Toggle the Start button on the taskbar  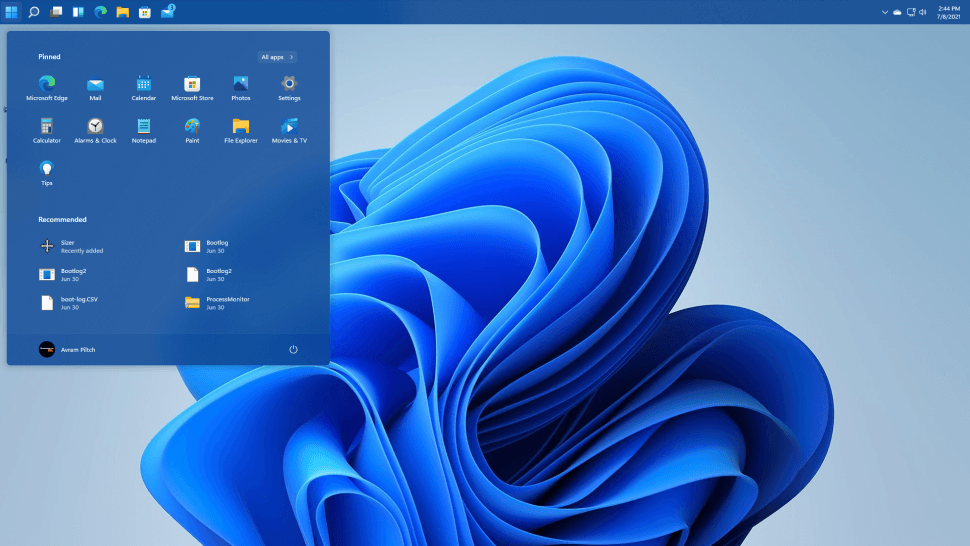point(11,12)
